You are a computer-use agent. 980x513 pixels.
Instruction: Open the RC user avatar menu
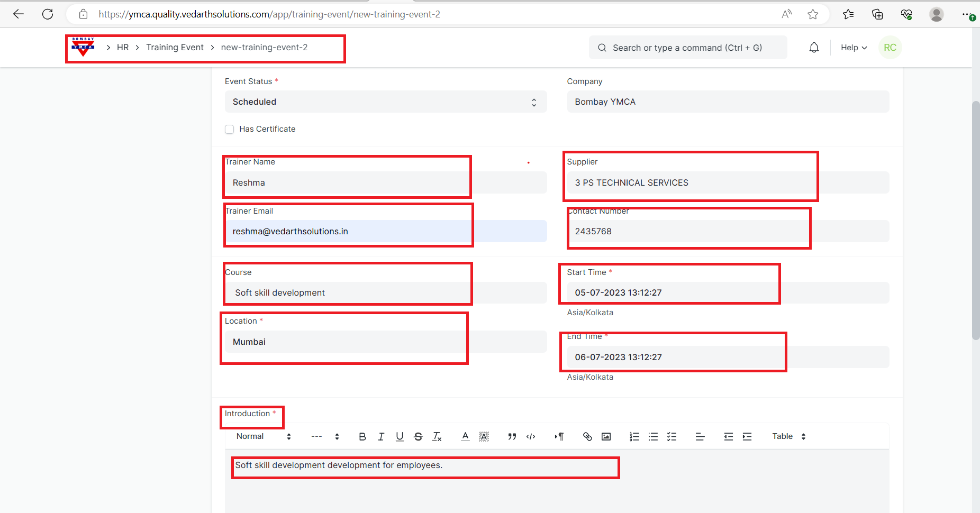pos(890,48)
